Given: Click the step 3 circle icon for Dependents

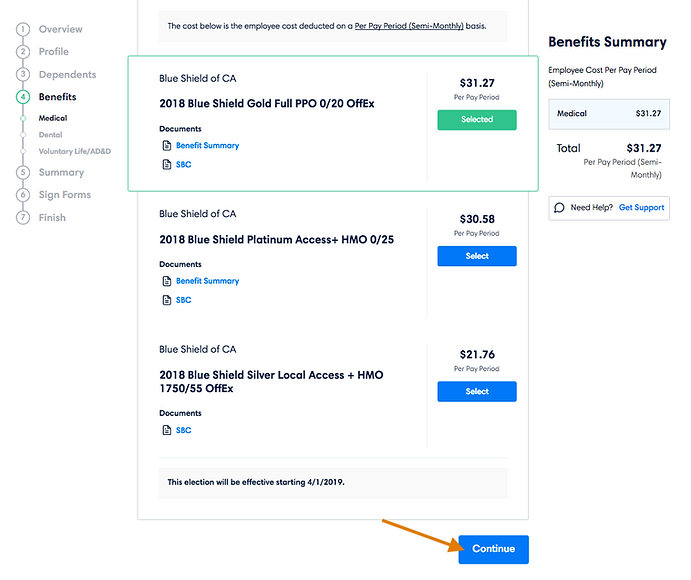Looking at the screenshot, I should click(x=23, y=74).
